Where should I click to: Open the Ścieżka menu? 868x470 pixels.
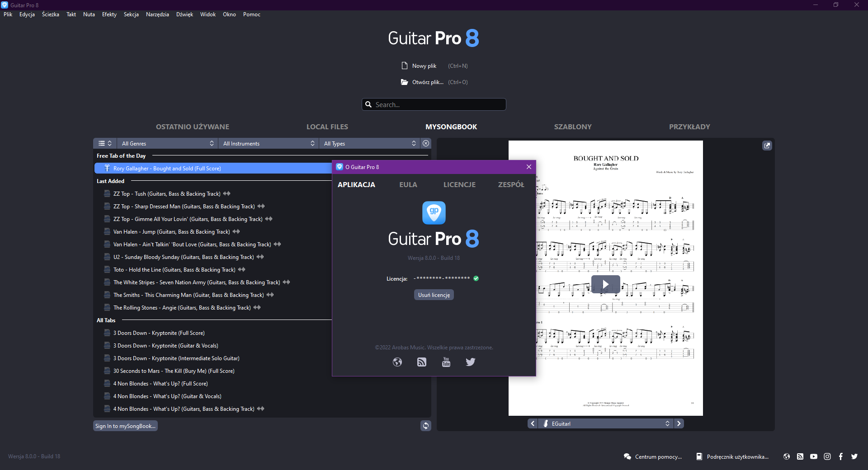[51, 14]
